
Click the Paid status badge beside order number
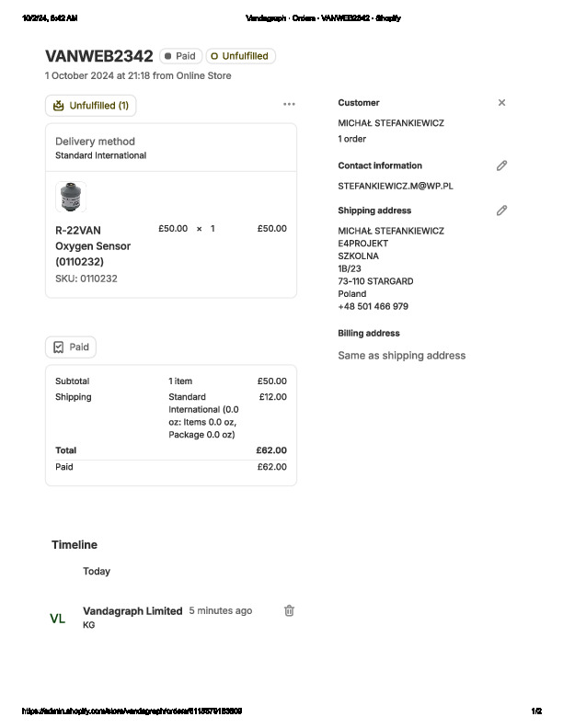tap(180, 56)
